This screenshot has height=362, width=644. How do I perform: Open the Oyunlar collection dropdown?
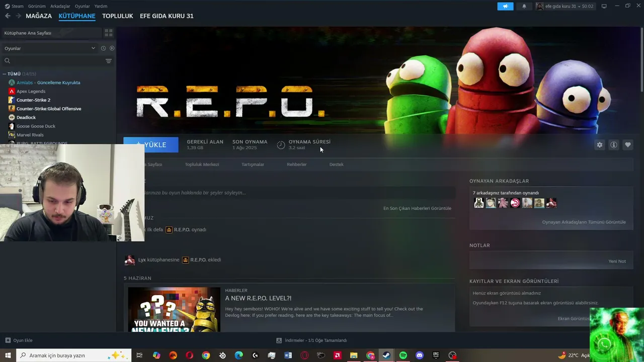tap(49, 48)
